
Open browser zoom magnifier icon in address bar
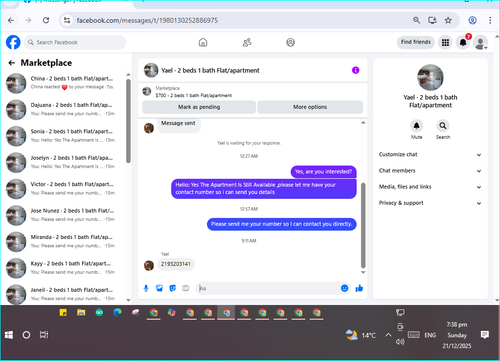[416, 20]
